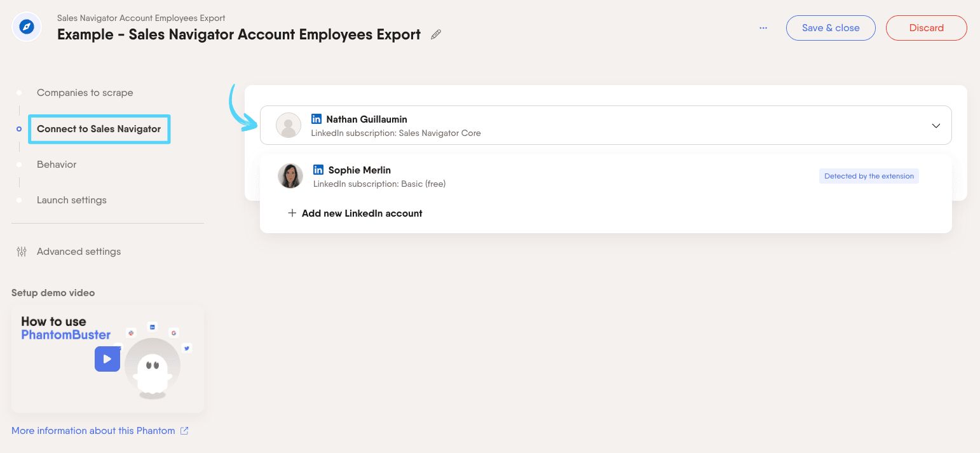Select Sophie Merlin account option
980x453 pixels.
pos(606,177)
